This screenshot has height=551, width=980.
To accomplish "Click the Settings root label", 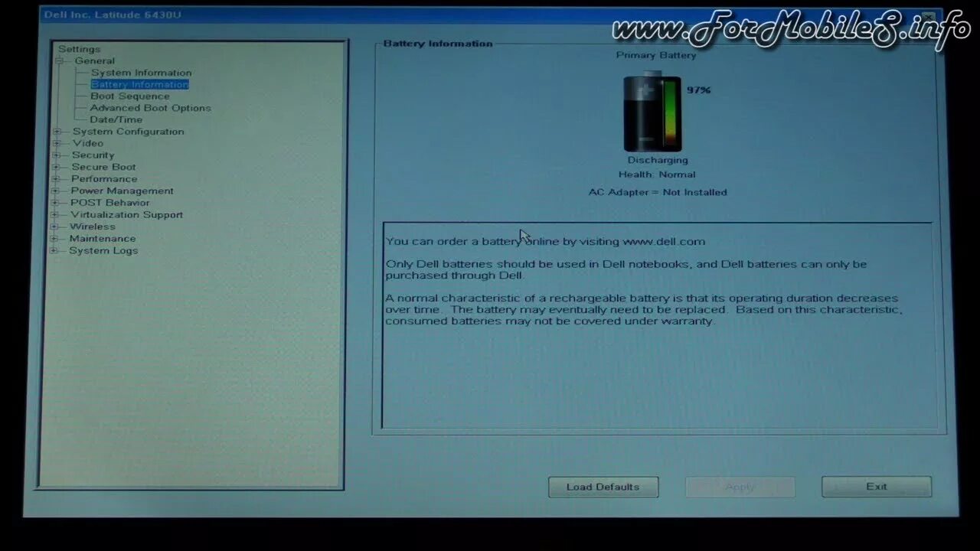I will (x=80, y=49).
